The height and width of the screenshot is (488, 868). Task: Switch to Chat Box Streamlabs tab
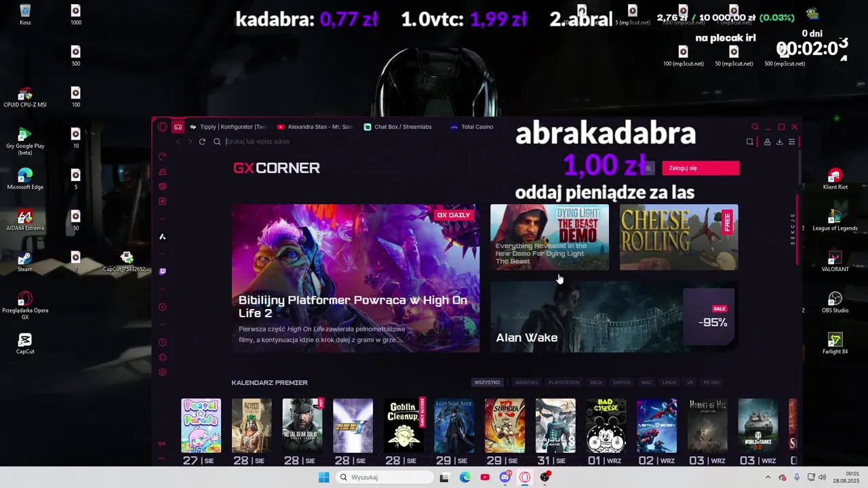point(402,127)
